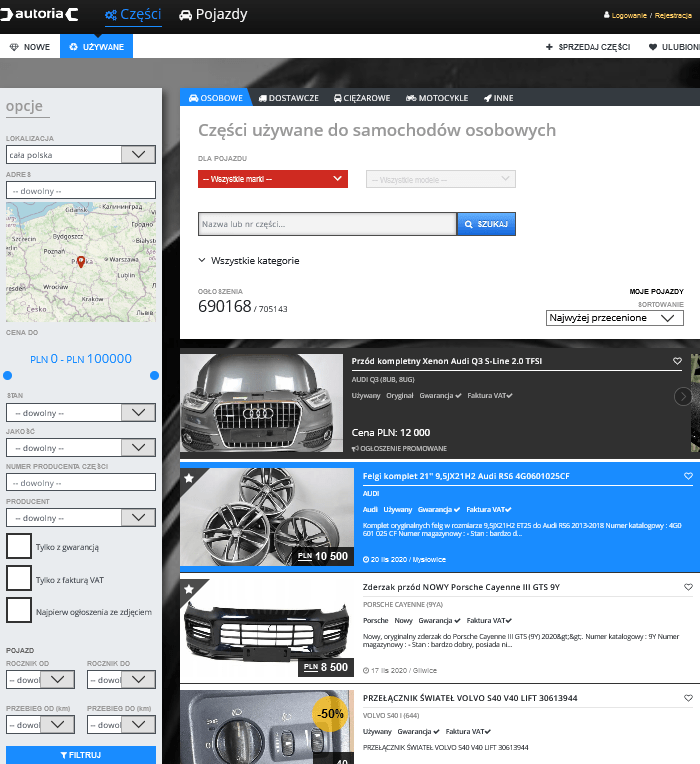Click the Rejestracja link
Viewport: 700px width, 764px height.
(673, 15)
